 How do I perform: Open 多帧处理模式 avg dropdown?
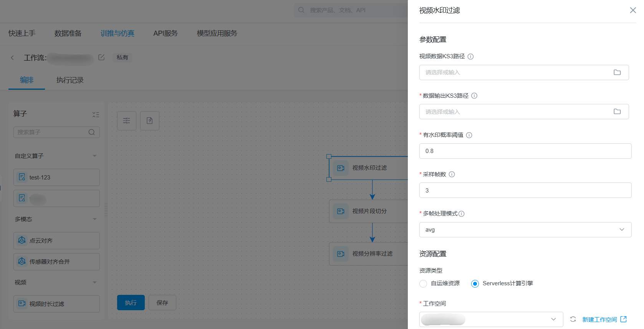[x=525, y=230]
